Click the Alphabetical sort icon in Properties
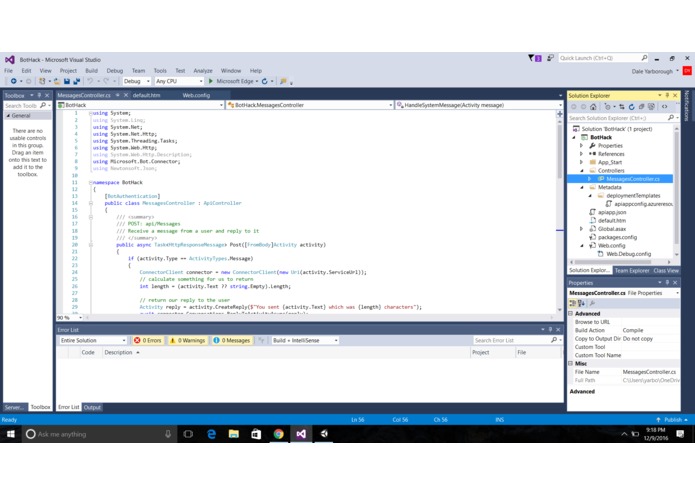 pyautogui.click(x=582, y=303)
